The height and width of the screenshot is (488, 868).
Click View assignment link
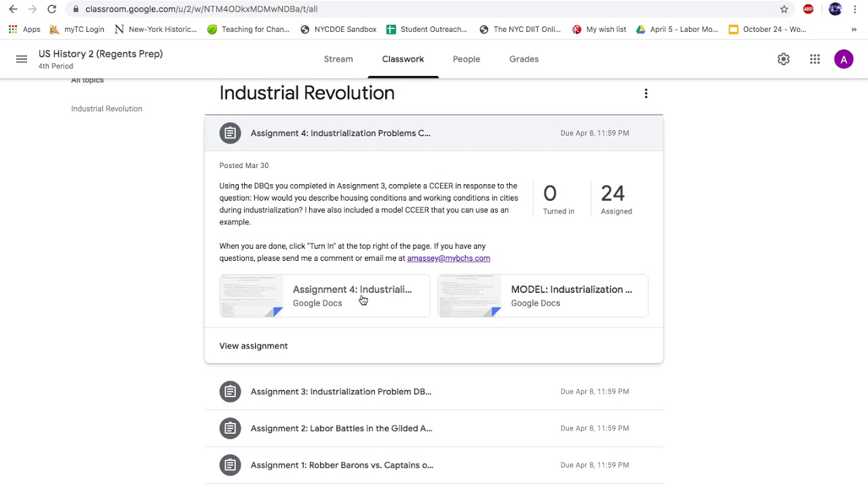254,346
